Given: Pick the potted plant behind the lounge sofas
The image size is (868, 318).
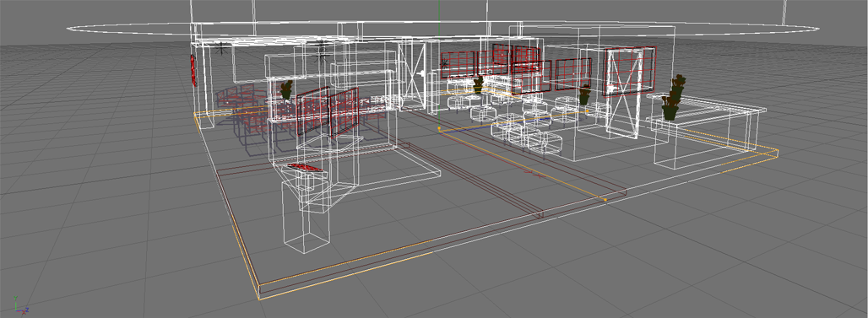Looking at the screenshot, I should tap(479, 84).
